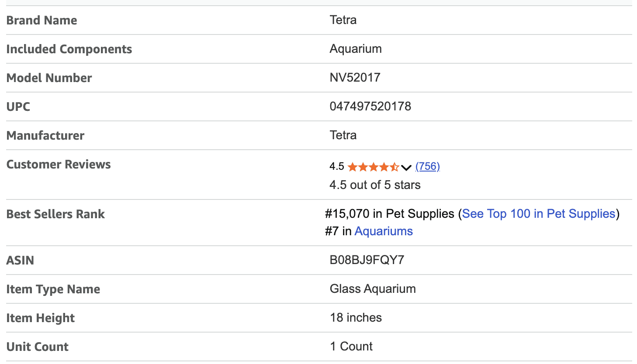This screenshot has width=637, height=364.
Task: Click the 4.5 rating number beside stars
Action: pos(336,167)
